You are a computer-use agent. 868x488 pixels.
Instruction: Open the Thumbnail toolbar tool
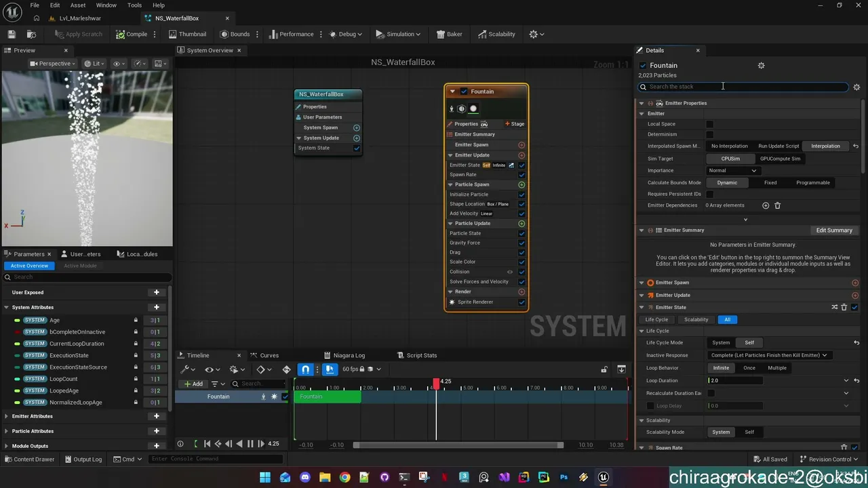click(187, 34)
